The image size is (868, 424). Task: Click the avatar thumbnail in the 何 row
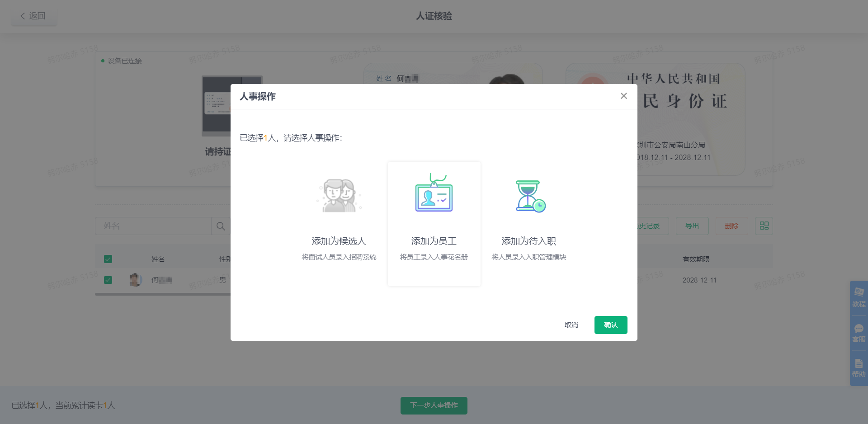coord(136,280)
